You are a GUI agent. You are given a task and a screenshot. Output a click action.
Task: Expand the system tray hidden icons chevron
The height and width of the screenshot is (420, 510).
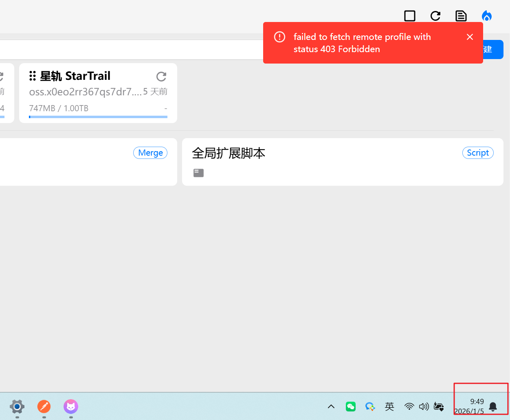click(x=331, y=407)
